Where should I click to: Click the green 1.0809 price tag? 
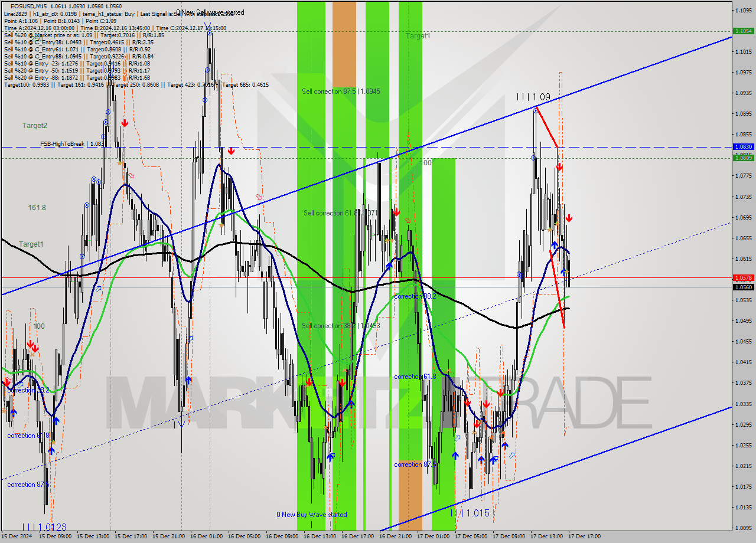tap(743, 158)
